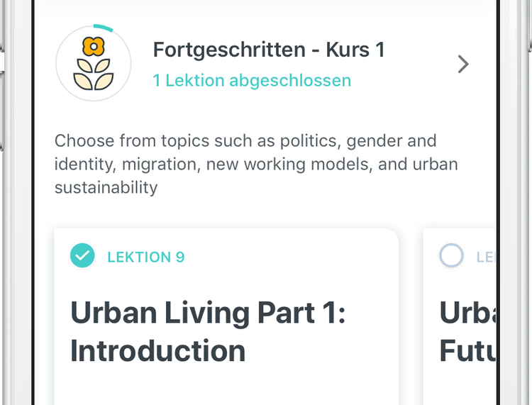Select the LEKTION 9 label

[145, 257]
